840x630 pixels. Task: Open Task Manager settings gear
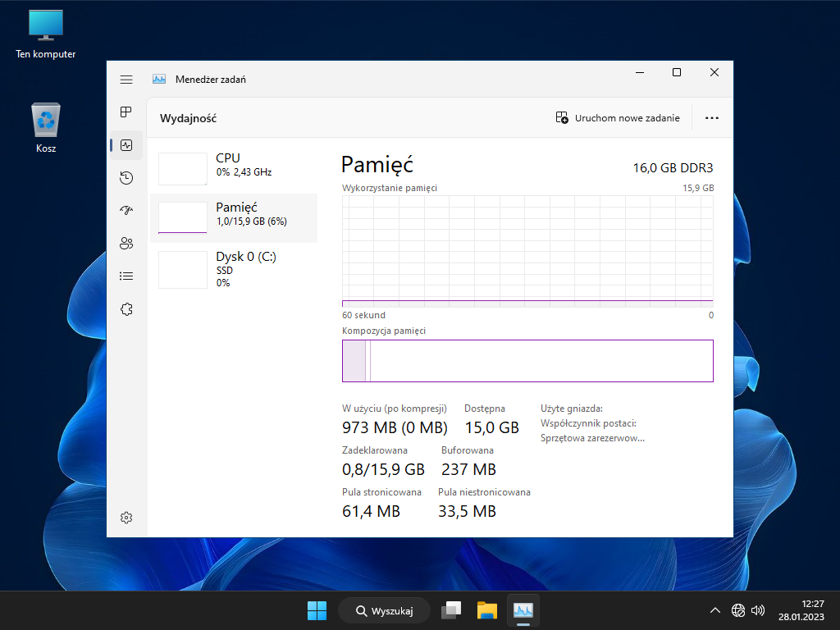tap(126, 518)
